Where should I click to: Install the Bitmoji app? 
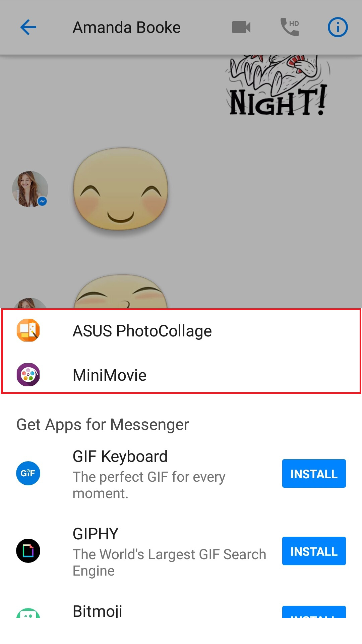pyautogui.click(x=314, y=612)
